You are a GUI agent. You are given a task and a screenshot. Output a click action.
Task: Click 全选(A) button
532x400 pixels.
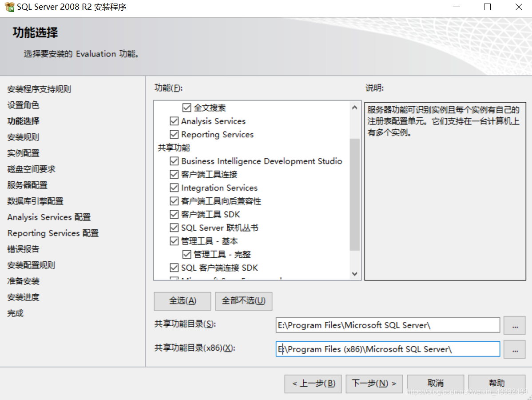183,301
